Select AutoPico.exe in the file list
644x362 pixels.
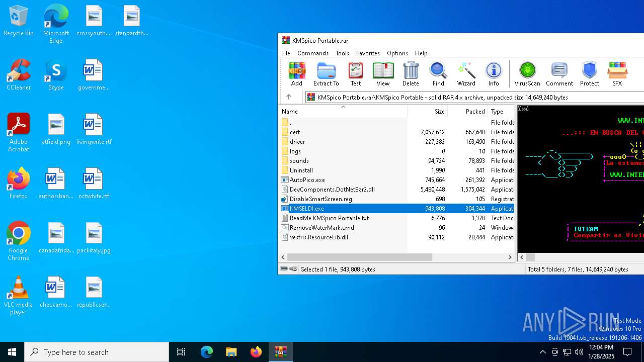click(x=396, y=179)
